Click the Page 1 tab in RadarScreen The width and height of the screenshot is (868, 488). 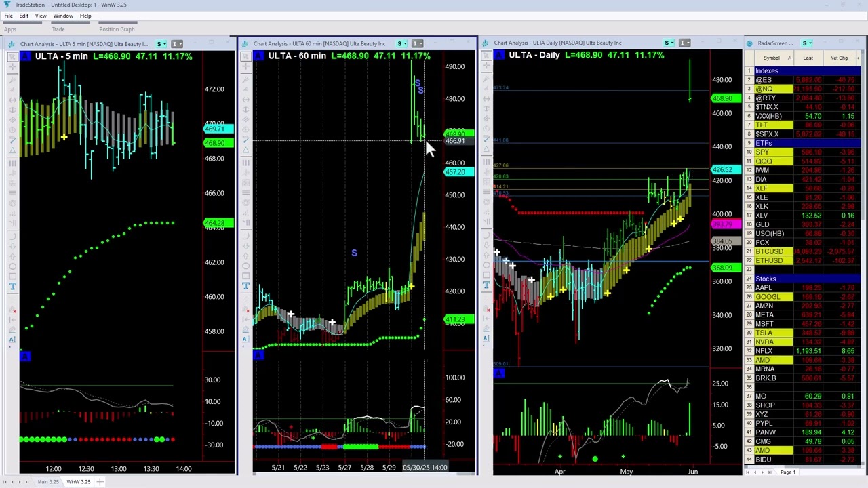tap(787, 472)
